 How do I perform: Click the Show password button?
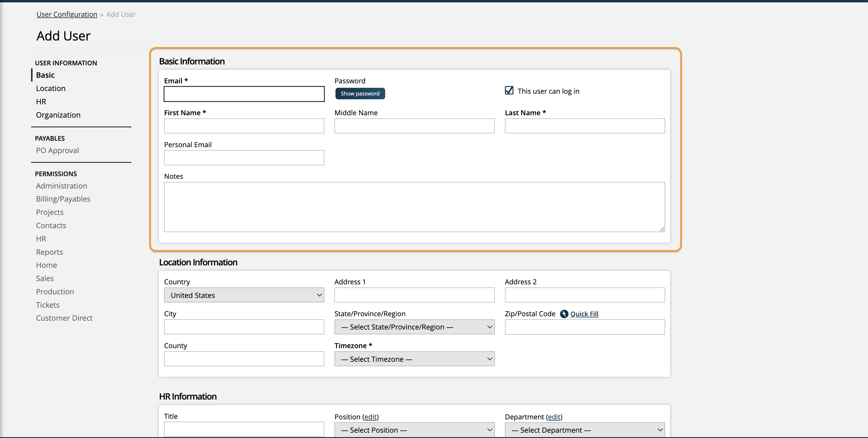360,94
